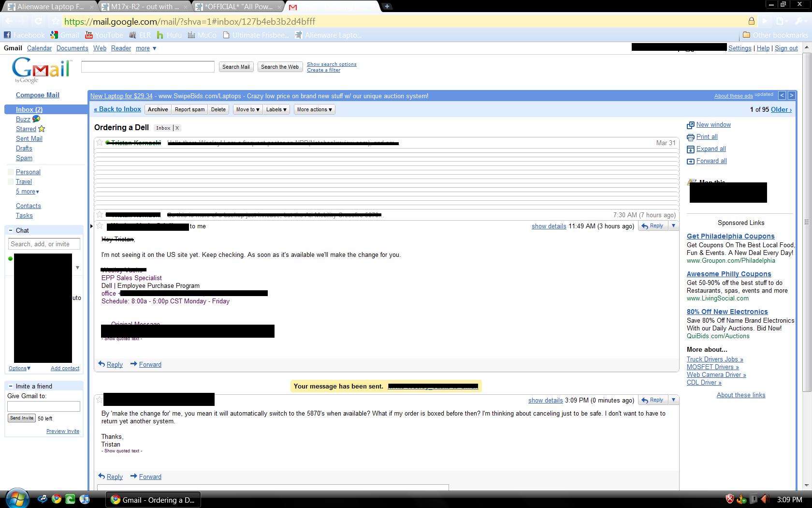Image resolution: width=812 pixels, height=508 pixels.
Task: Switch to the M17x-R2 browser tab
Action: pyautogui.click(x=145, y=6)
